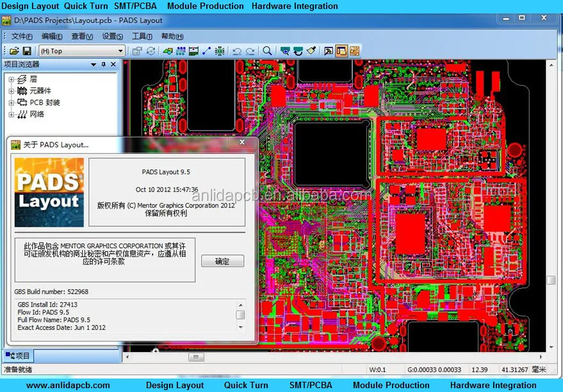Expand the 层 node in Project Browser
Viewport: 563px width, 392px height.
(x=10, y=79)
